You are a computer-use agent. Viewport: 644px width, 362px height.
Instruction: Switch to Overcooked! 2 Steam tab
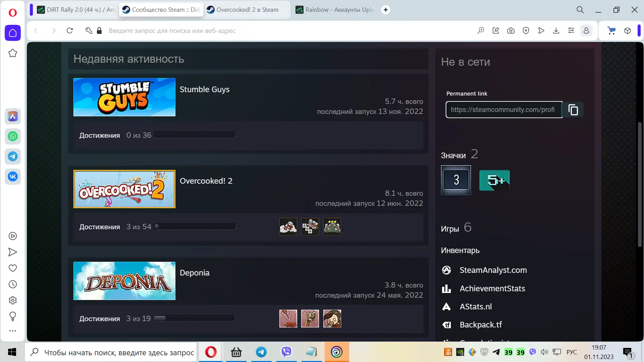pos(247,10)
